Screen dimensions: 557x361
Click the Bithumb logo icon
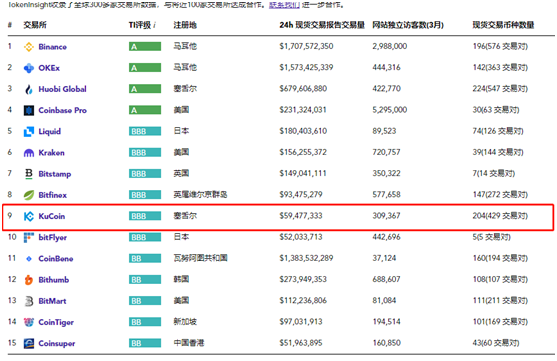[29, 280]
